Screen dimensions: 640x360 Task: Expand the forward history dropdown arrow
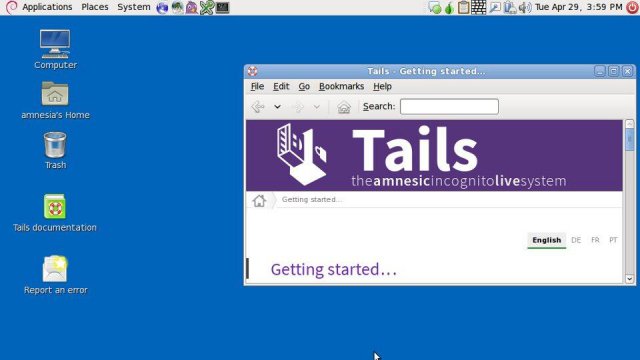point(317,107)
